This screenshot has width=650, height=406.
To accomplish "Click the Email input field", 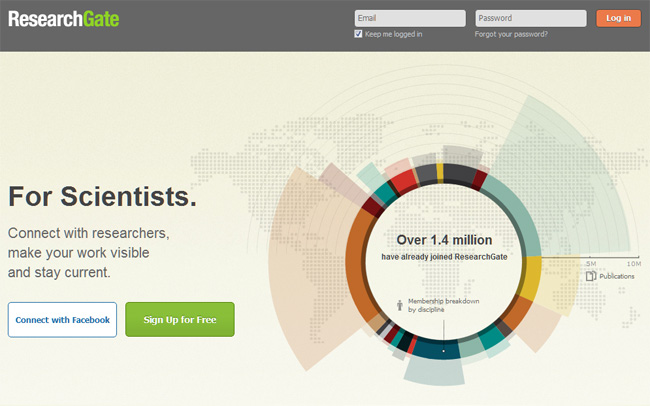I will (x=410, y=18).
